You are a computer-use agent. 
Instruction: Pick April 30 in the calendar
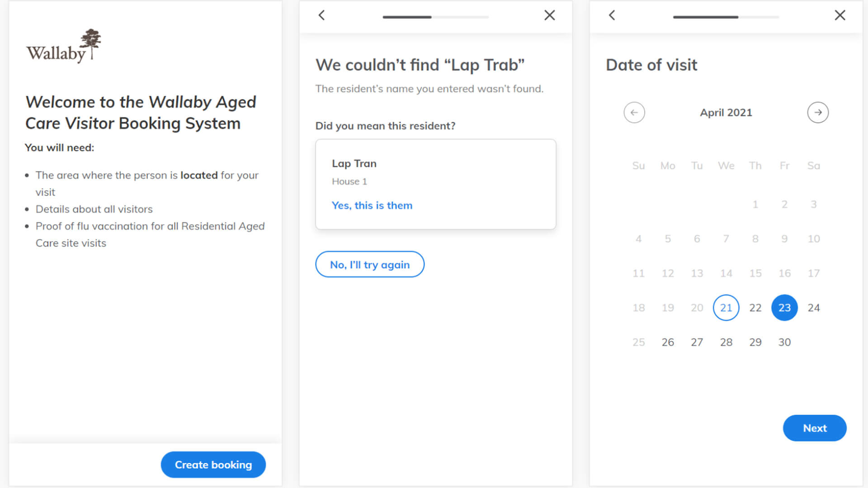[784, 343]
